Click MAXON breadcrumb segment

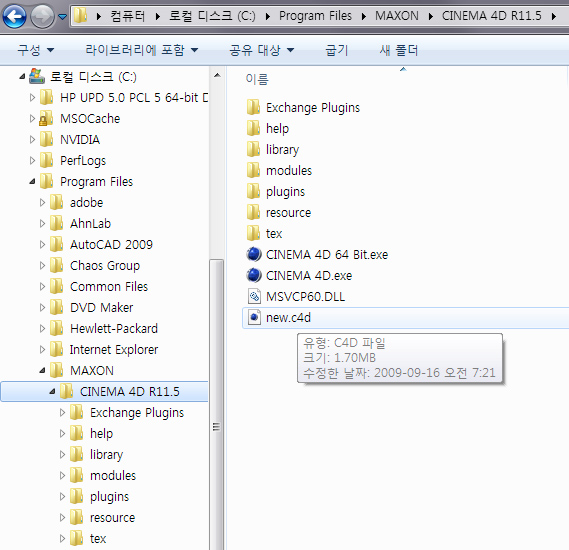pos(397,16)
